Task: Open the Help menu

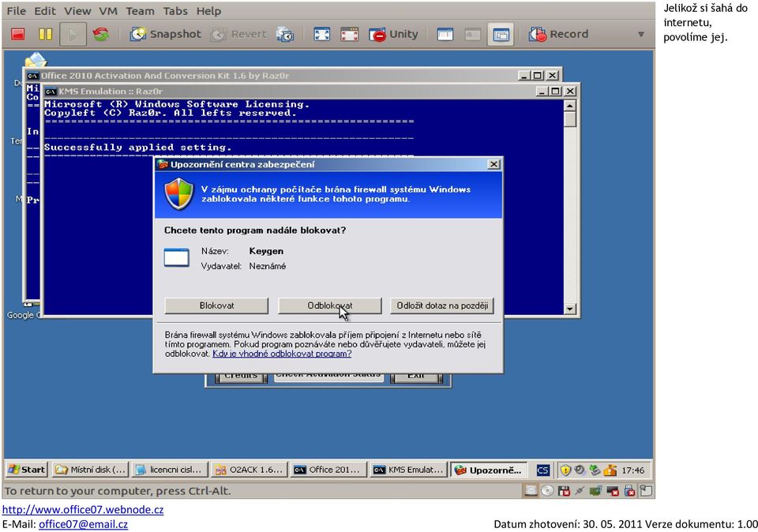Action: click(x=208, y=10)
